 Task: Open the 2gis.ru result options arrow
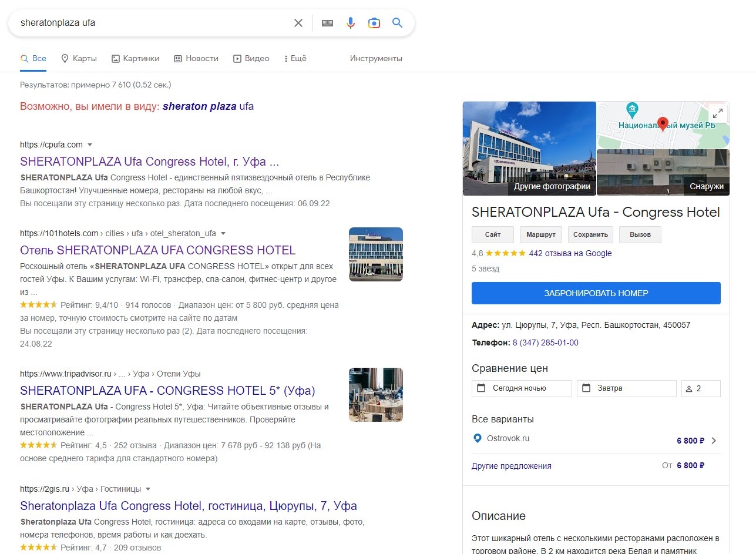point(148,489)
